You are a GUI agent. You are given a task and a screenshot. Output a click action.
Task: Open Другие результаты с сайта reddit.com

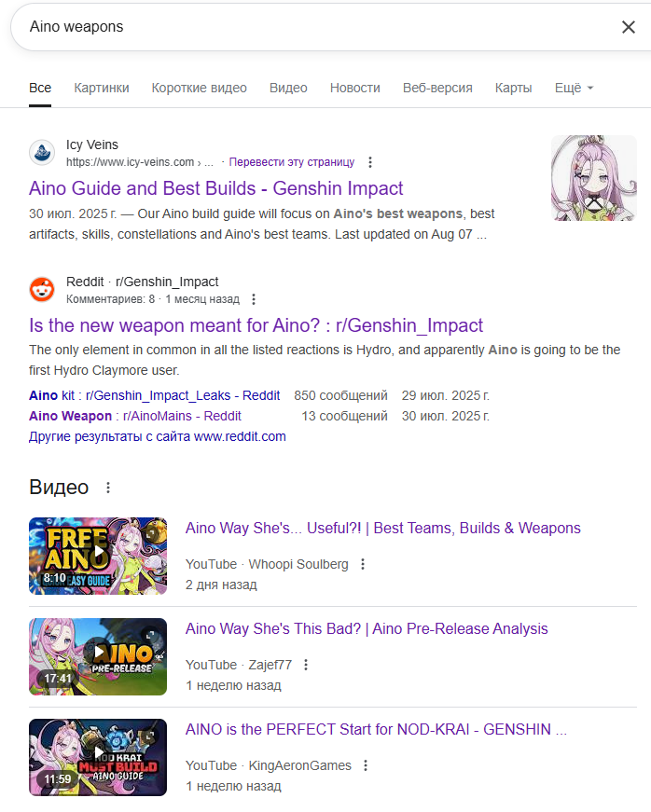point(158,436)
